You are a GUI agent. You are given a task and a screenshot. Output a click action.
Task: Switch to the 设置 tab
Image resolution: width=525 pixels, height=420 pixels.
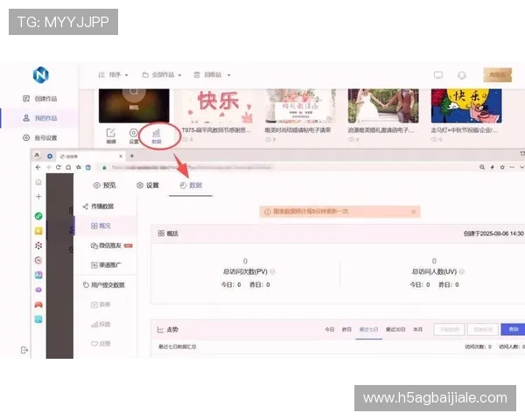point(148,185)
